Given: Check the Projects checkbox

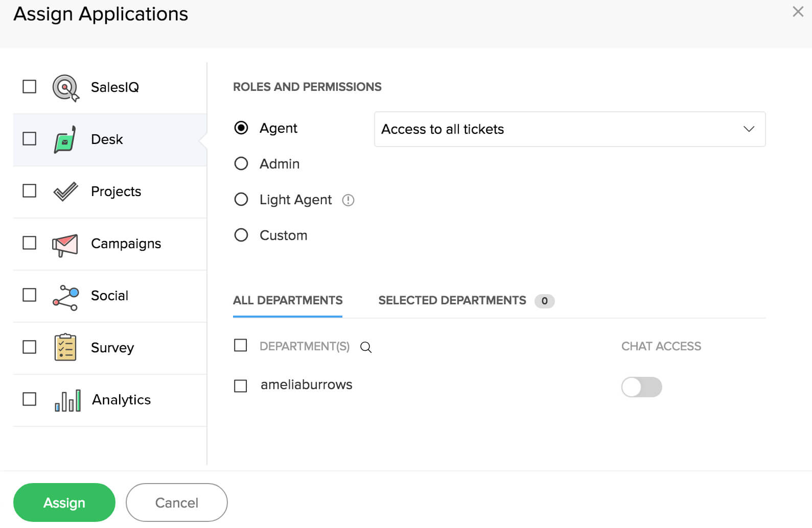Looking at the screenshot, I should 30,191.
